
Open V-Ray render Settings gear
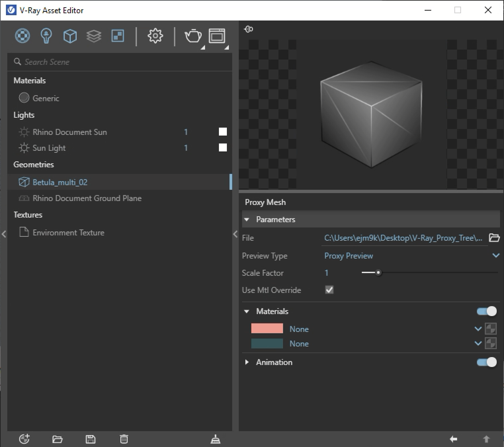pyautogui.click(x=155, y=36)
